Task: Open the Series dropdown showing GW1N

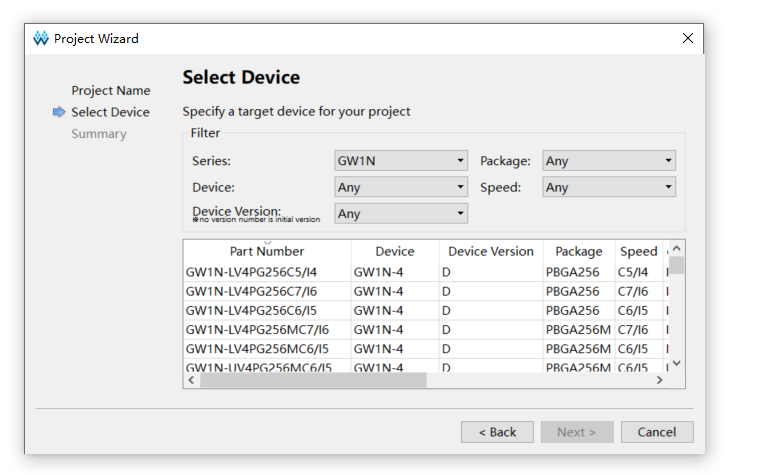Action: [401, 160]
